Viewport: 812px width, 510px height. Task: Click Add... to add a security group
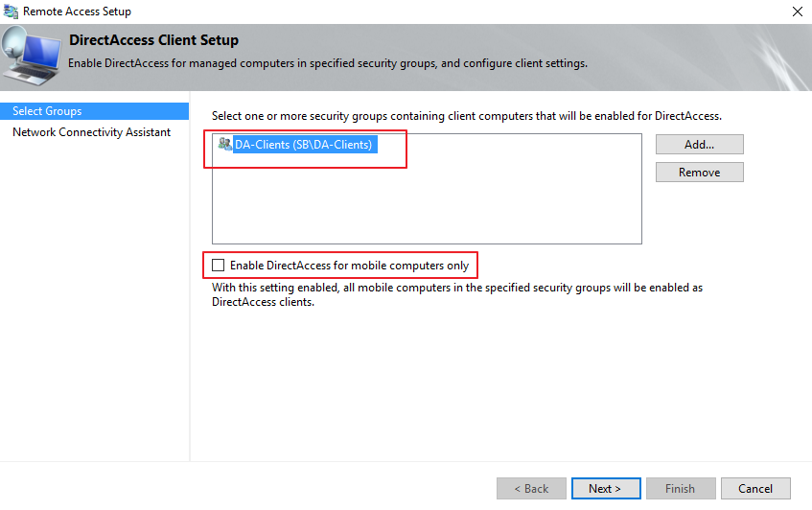pos(699,145)
